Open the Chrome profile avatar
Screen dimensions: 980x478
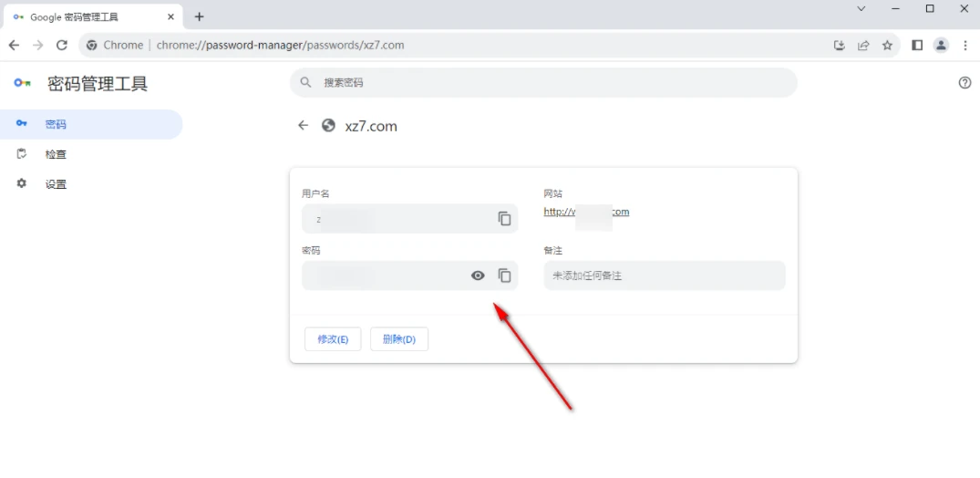tap(941, 45)
